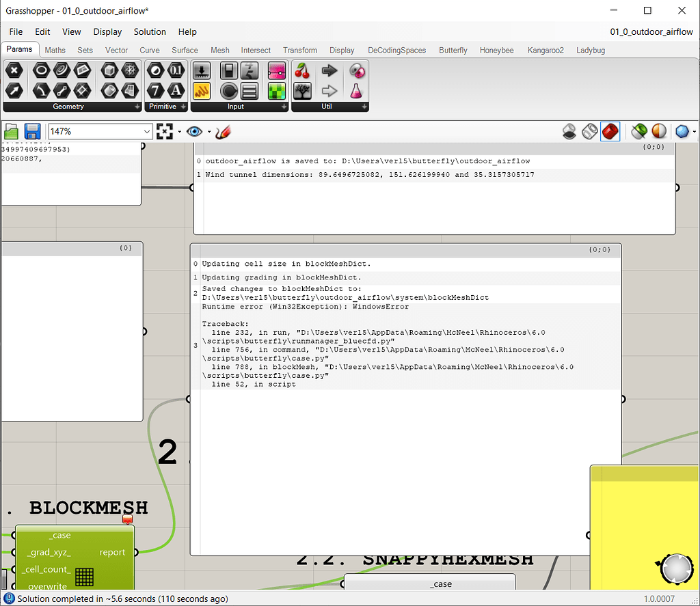Screen dimensions: 700x606
Task: Open the Edit menu
Action: (42, 31)
